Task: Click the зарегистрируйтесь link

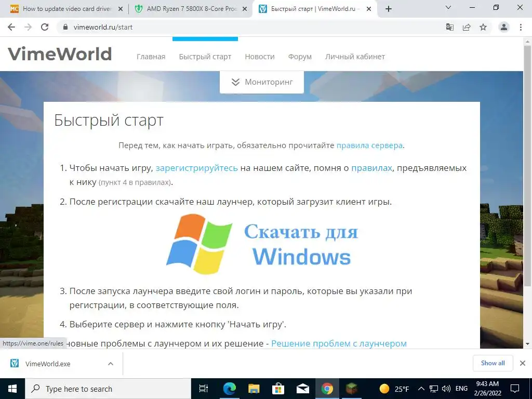Action: coord(196,168)
